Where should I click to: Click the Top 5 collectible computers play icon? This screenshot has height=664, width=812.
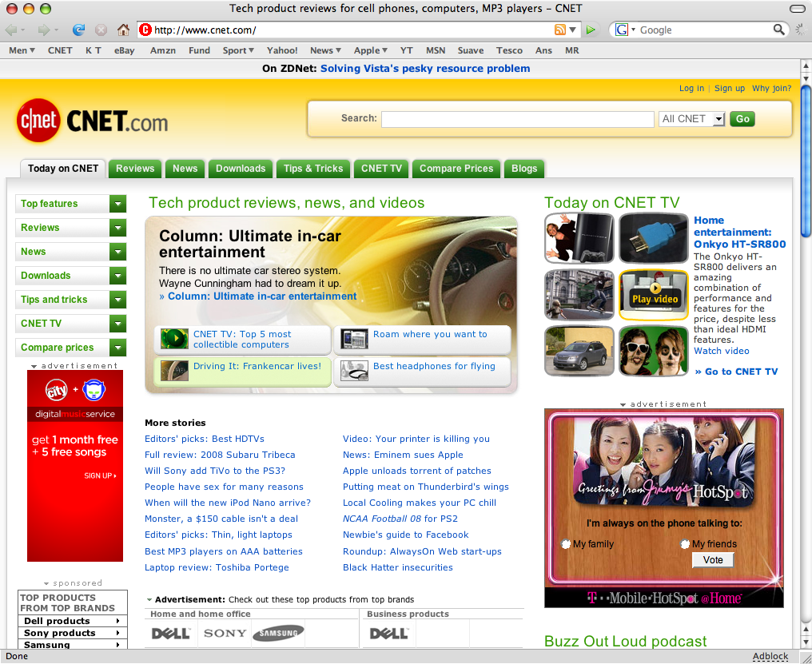[x=174, y=339]
